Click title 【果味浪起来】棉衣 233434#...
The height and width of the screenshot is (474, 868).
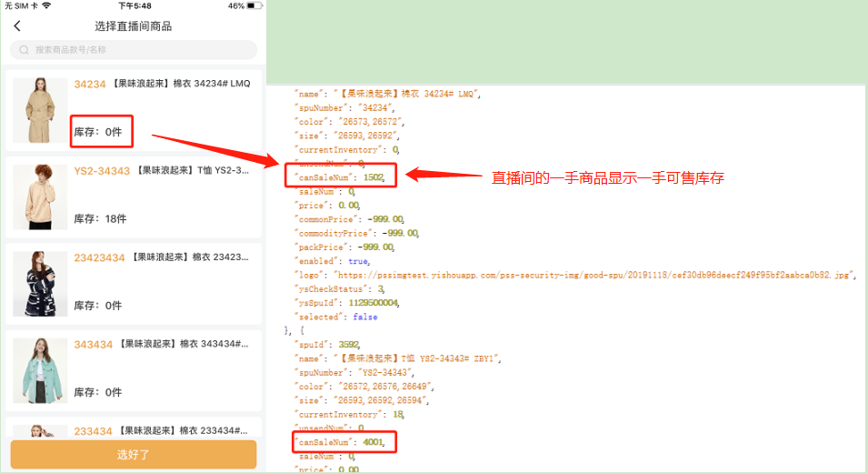pyautogui.click(x=184, y=430)
